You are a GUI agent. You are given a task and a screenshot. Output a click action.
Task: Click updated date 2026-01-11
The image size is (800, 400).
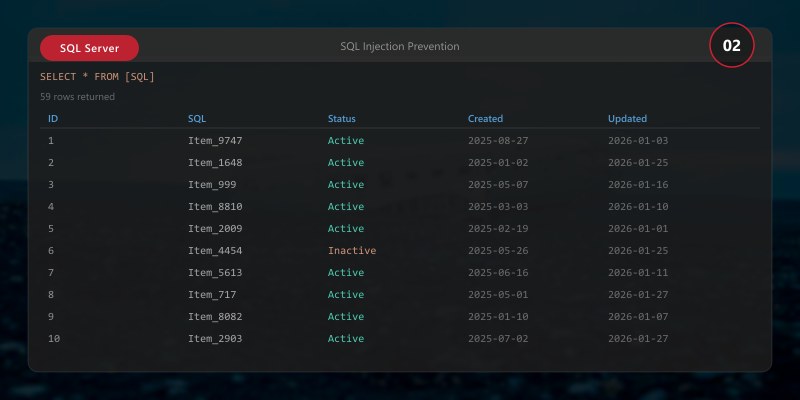point(638,272)
